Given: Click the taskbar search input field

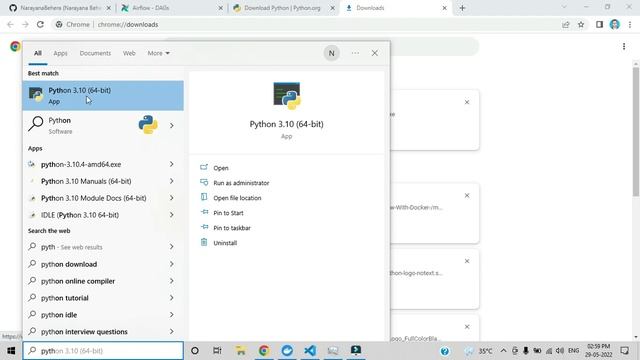Looking at the screenshot, I should (103, 351).
